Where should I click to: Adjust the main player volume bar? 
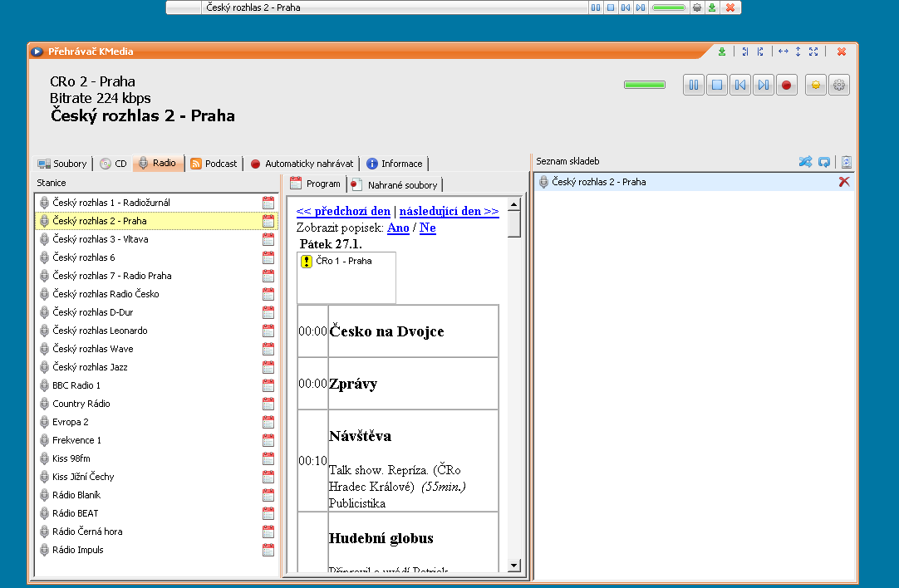click(x=645, y=85)
